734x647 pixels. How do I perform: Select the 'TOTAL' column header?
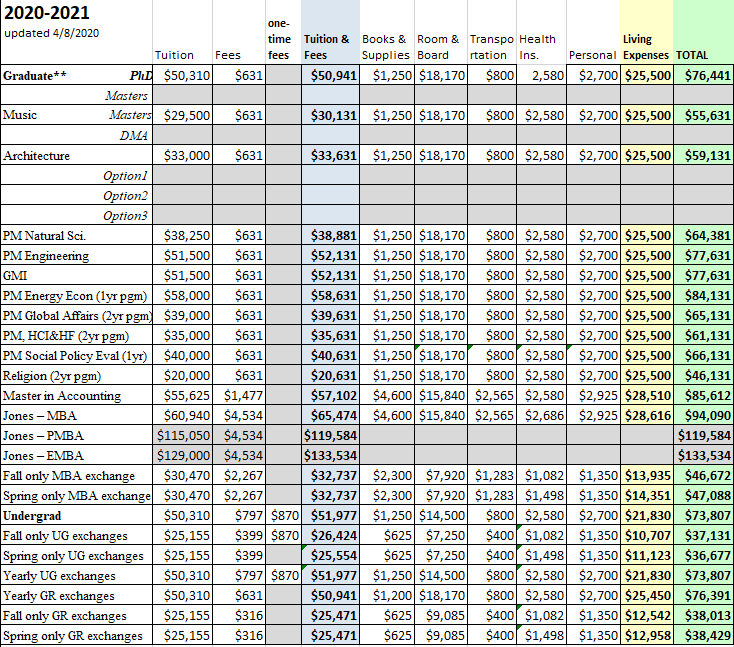(692, 55)
